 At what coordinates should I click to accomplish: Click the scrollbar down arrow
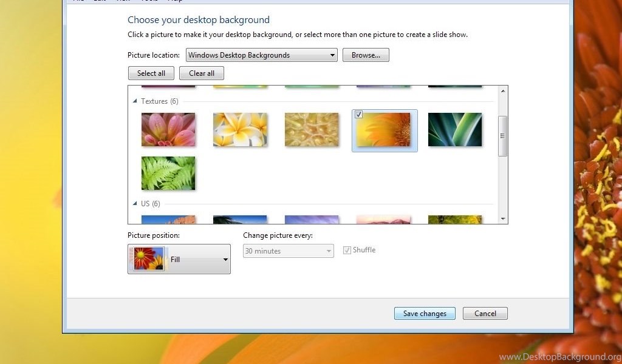(503, 218)
